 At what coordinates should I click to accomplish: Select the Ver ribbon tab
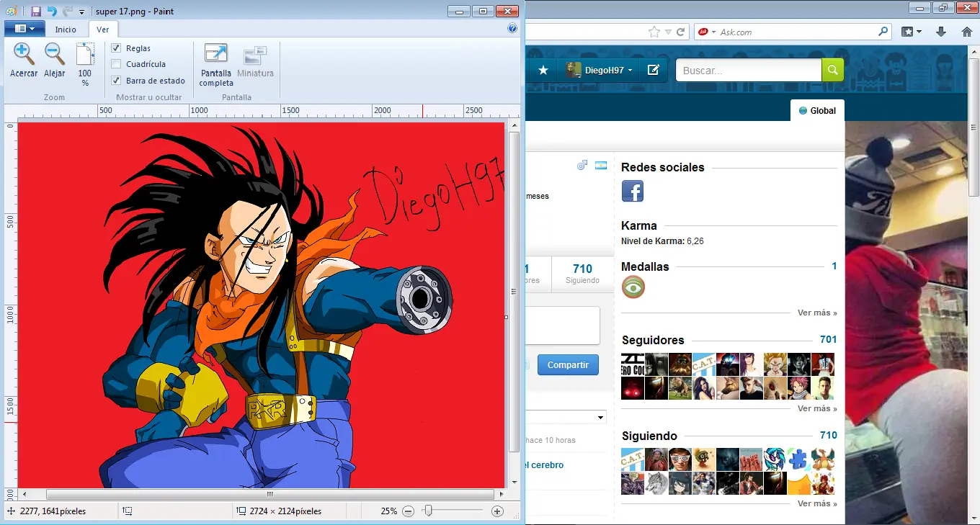click(x=103, y=30)
